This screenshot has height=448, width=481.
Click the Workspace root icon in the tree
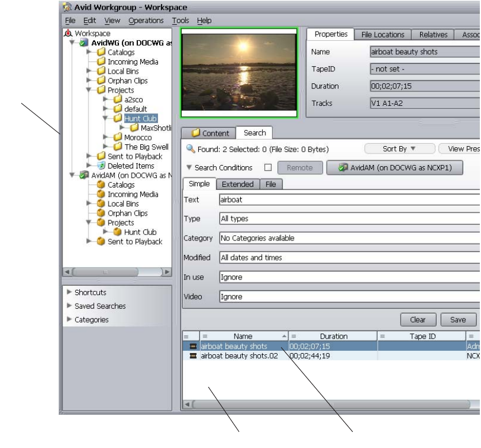click(x=68, y=33)
